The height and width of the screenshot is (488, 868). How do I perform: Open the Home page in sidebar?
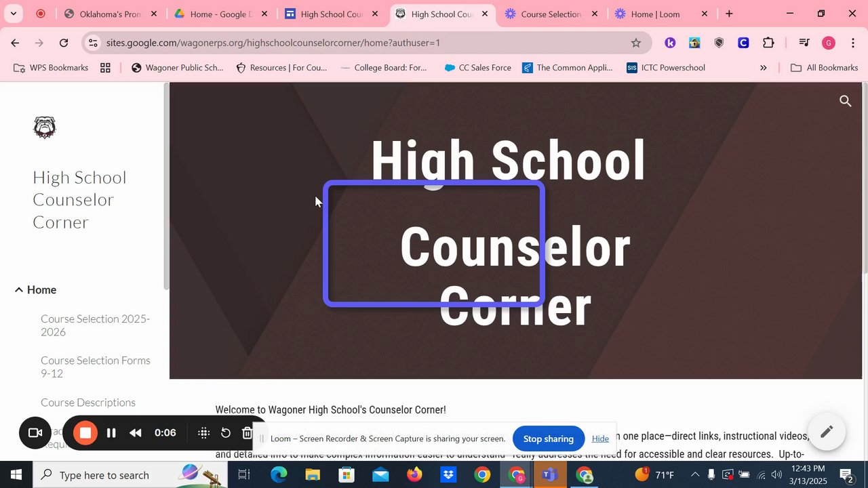pyautogui.click(x=41, y=290)
